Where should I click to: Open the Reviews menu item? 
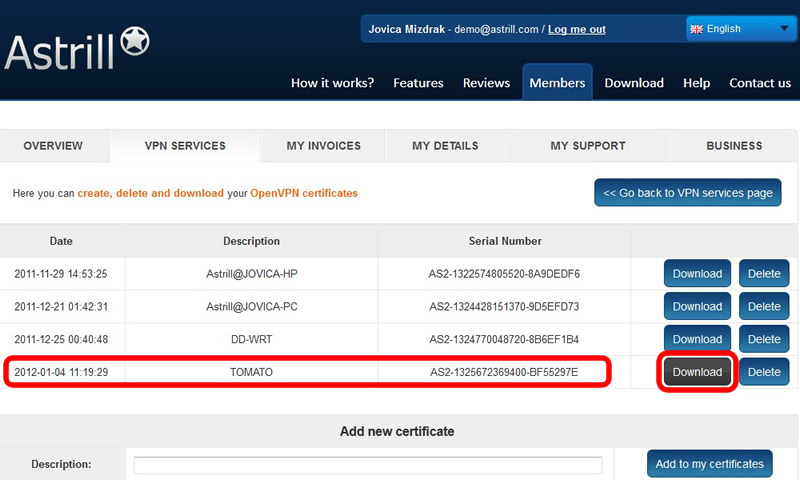coord(486,83)
